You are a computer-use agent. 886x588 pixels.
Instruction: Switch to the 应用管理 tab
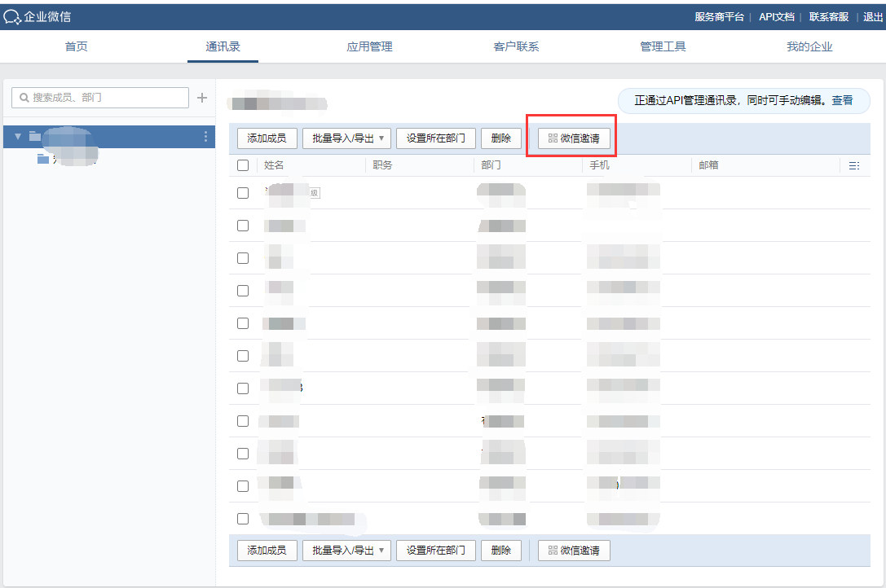click(x=369, y=46)
